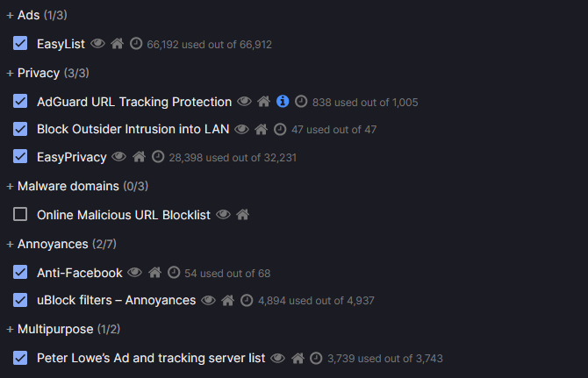
Task: Click the AdGuard URL Tracking Protection label
Action: point(134,102)
